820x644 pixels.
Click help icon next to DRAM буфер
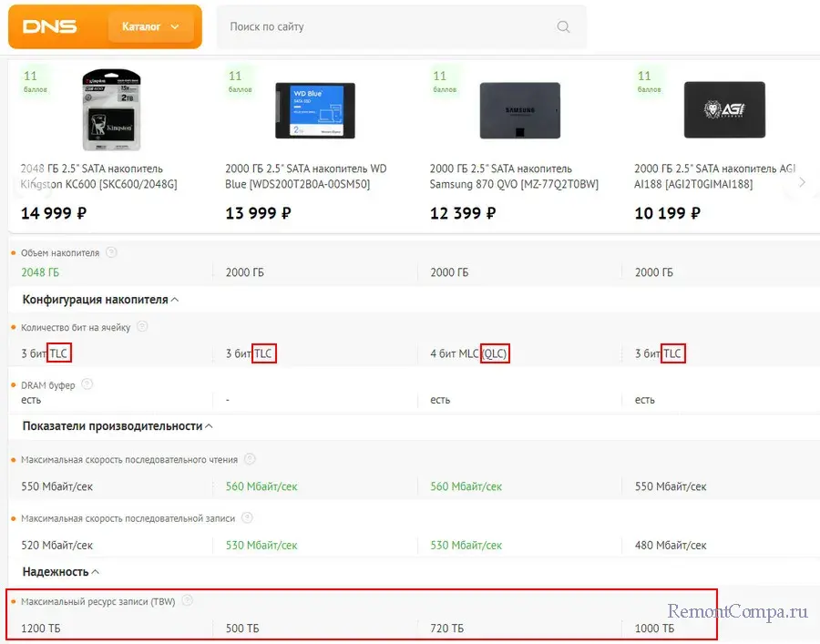pyautogui.click(x=87, y=384)
